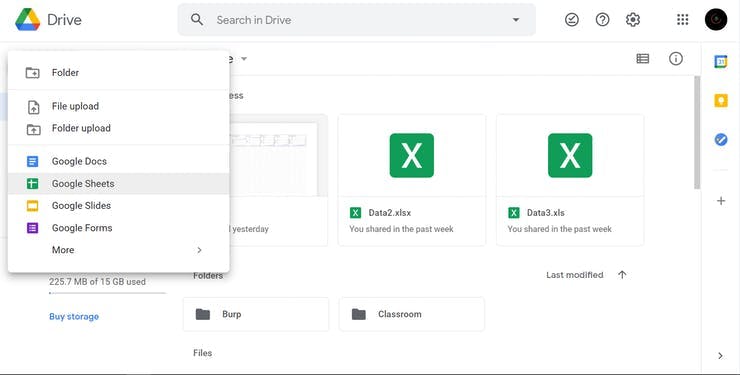The image size is (740, 375).
Task: Open the Settings gear icon
Action: point(633,20)
